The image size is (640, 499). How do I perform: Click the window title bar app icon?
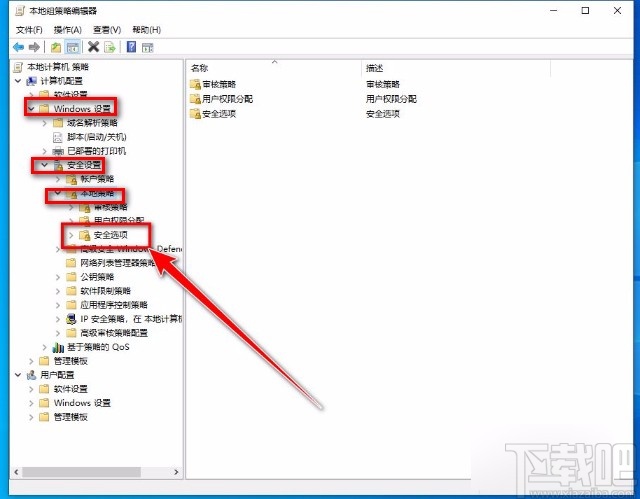tap(20, 11)
